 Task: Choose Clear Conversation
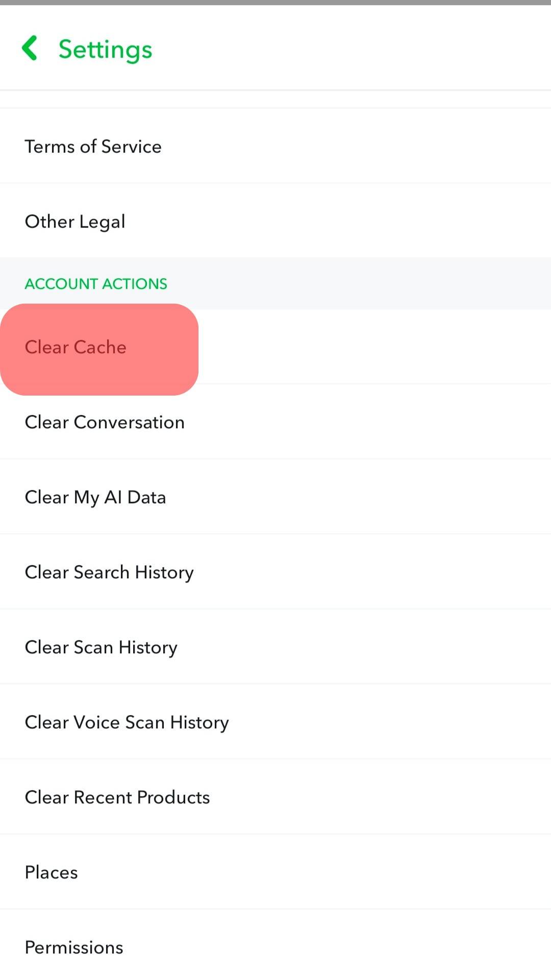105,423
